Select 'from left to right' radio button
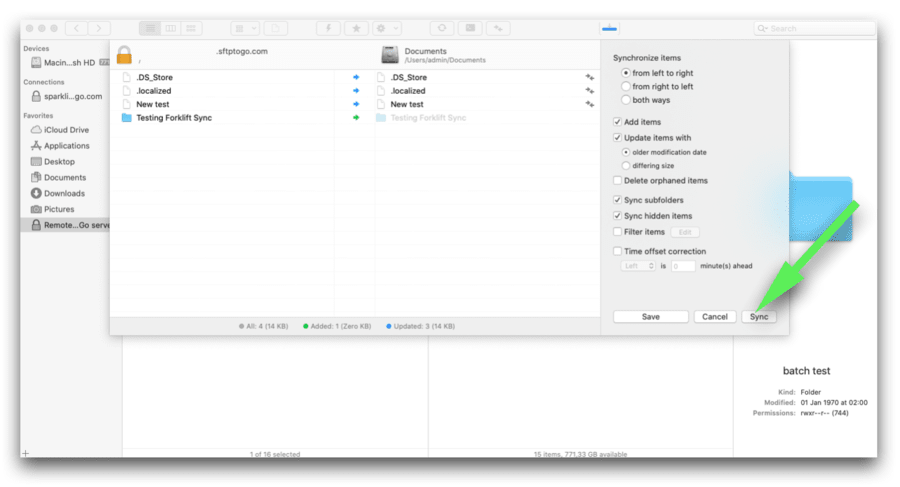The height and width of the screenshot is (487, 900). (x=626, y=73)
